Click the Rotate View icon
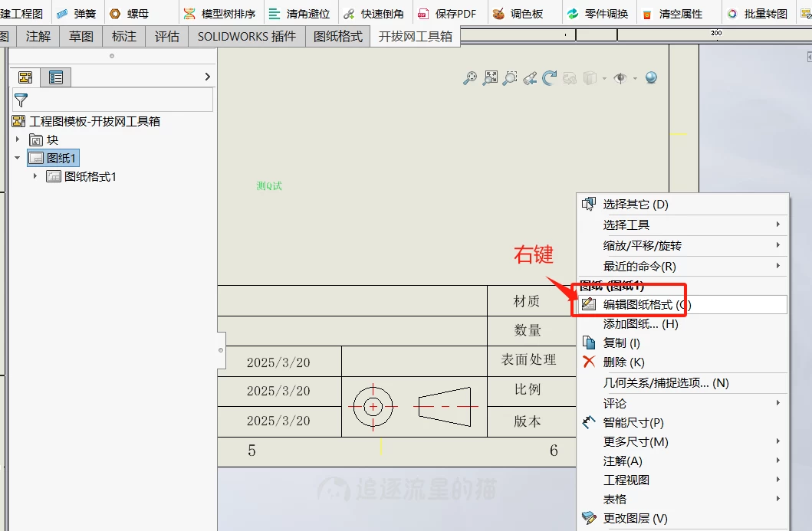The width and height of the screenshot is (812, 531). pyautogui.click(x=551, y=78)
